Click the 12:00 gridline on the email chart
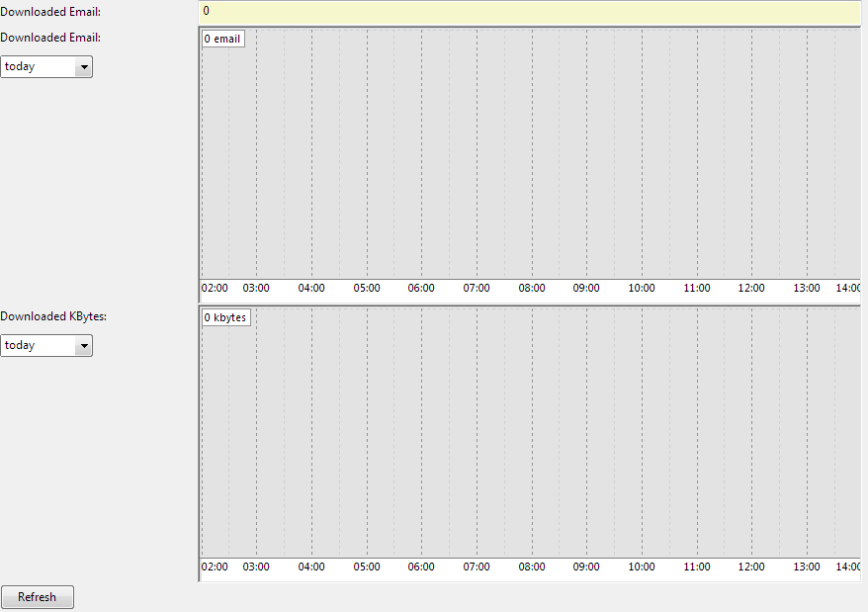The height and width of the screenshot is (612, 868). pyautogui.click(x=751, y=158)
